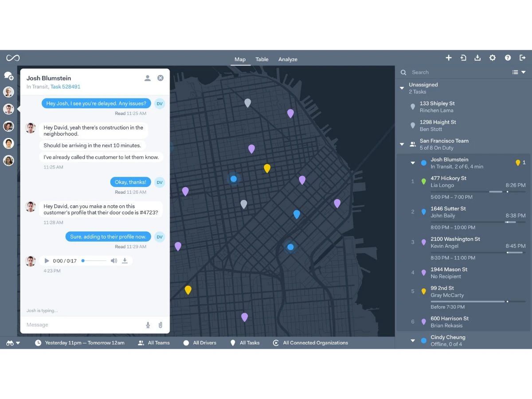Click the microphone icon in message box
This screenshot has height=399, width=532.
[x=148, y=325]
